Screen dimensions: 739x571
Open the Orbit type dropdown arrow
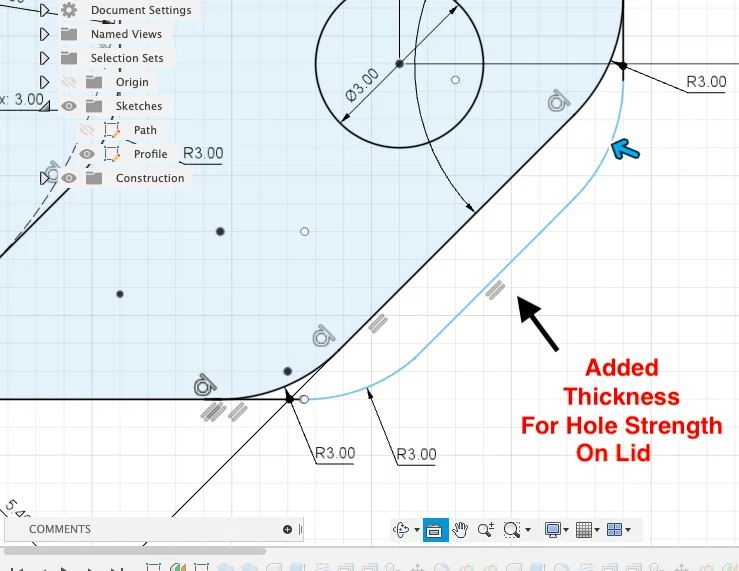coord(417,530)
